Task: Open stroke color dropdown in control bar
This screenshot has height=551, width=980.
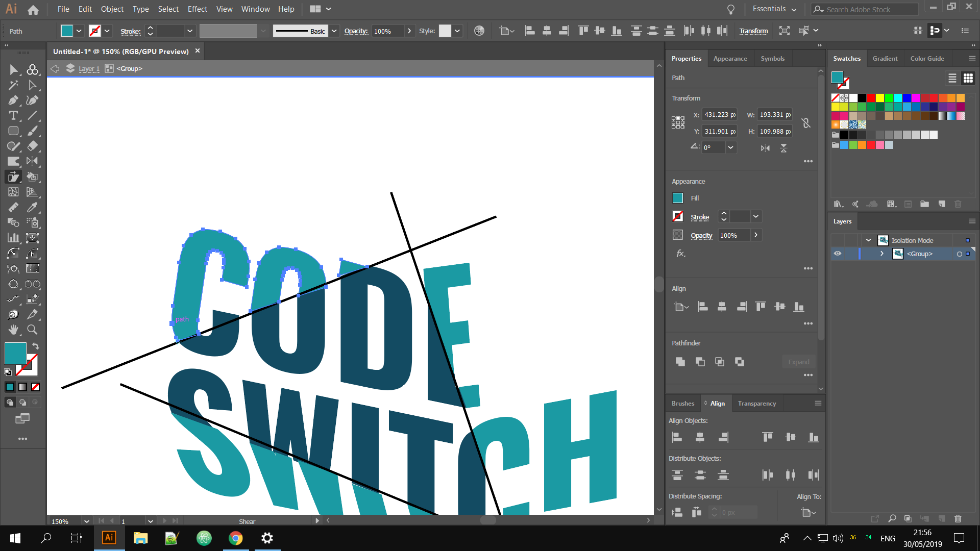Action: [x=107, y=31]
